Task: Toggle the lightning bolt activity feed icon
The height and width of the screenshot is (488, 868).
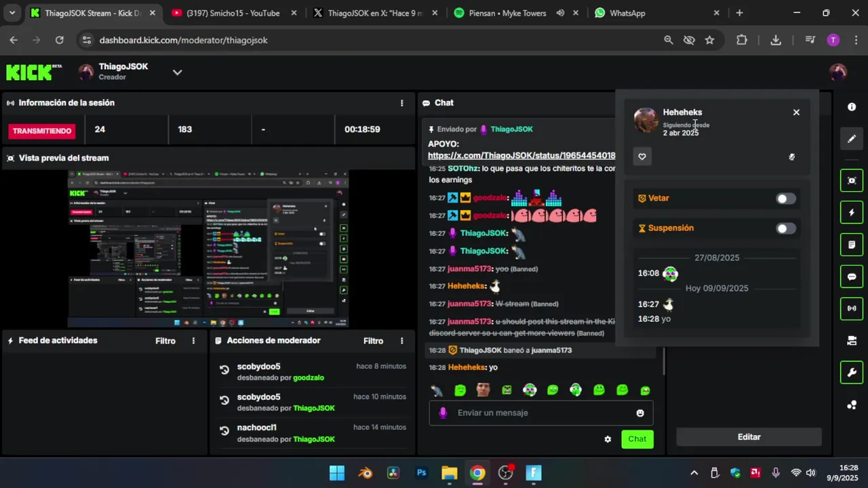Action: [x=852, y=212]
